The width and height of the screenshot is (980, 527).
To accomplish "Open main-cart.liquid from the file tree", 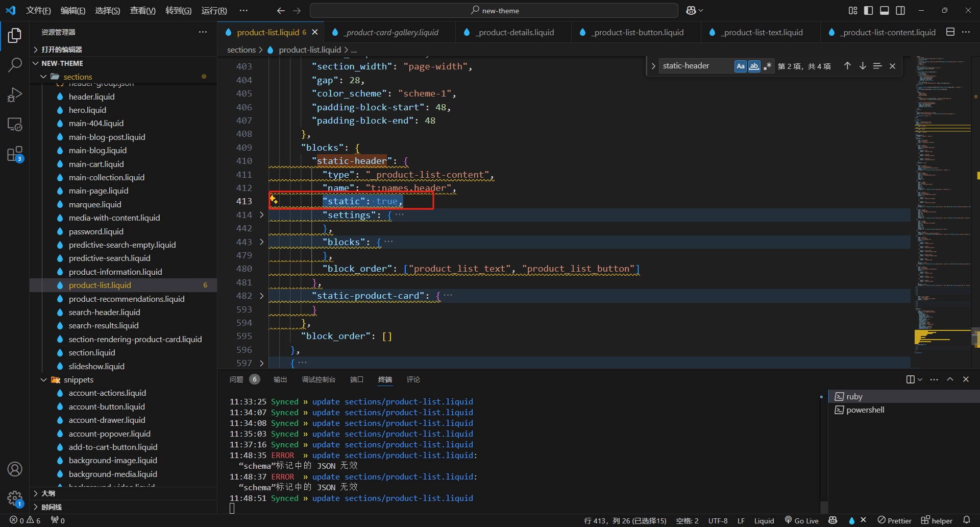I will pos(96,164).
